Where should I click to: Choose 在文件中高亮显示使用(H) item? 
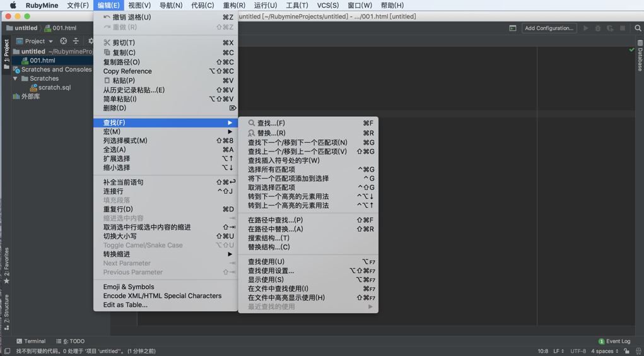coord(308,298)
